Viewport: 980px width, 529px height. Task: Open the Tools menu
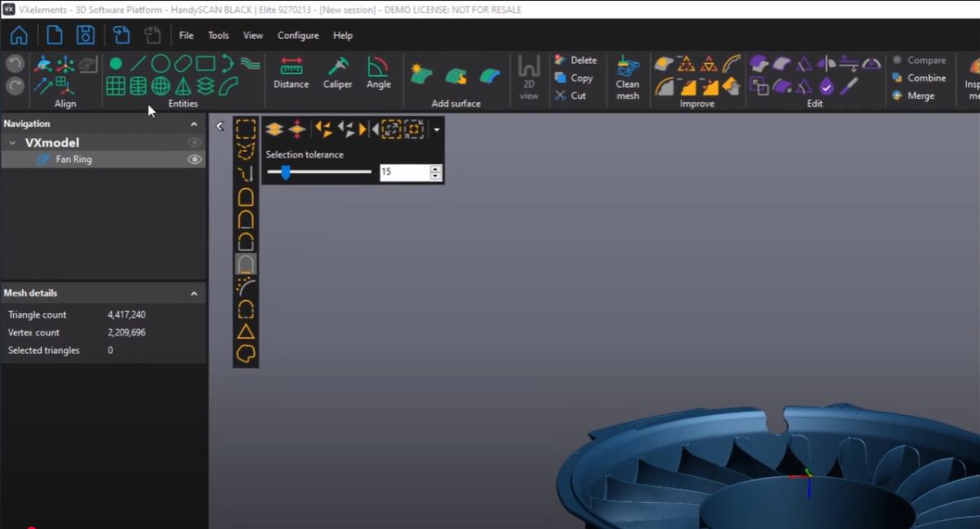tap(217, 35)
